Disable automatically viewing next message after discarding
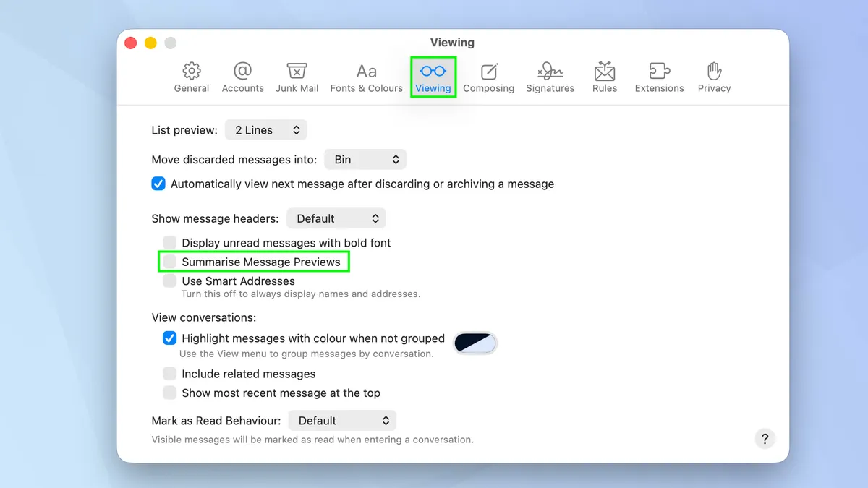Viewport: 868px width, 488px height. tap(158, 184)
